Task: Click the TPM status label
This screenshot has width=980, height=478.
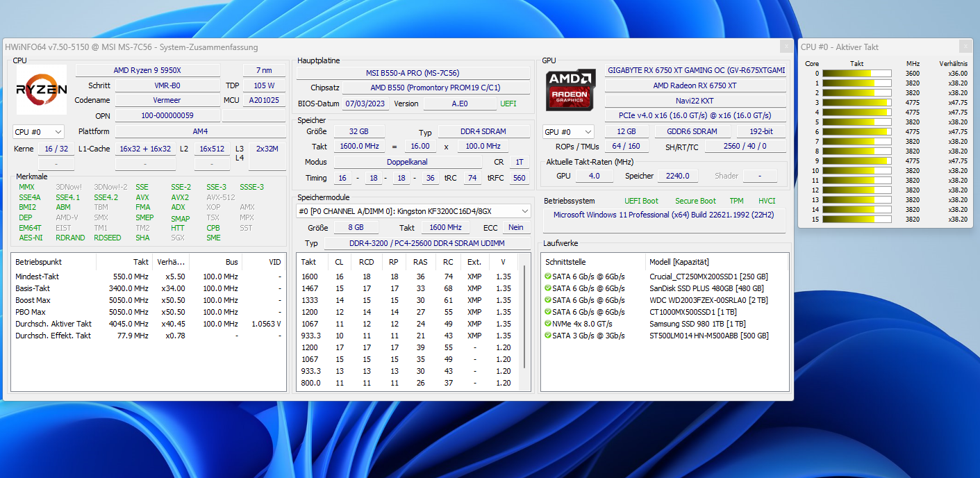Action: pyautogui.click(x=736, y=201)
